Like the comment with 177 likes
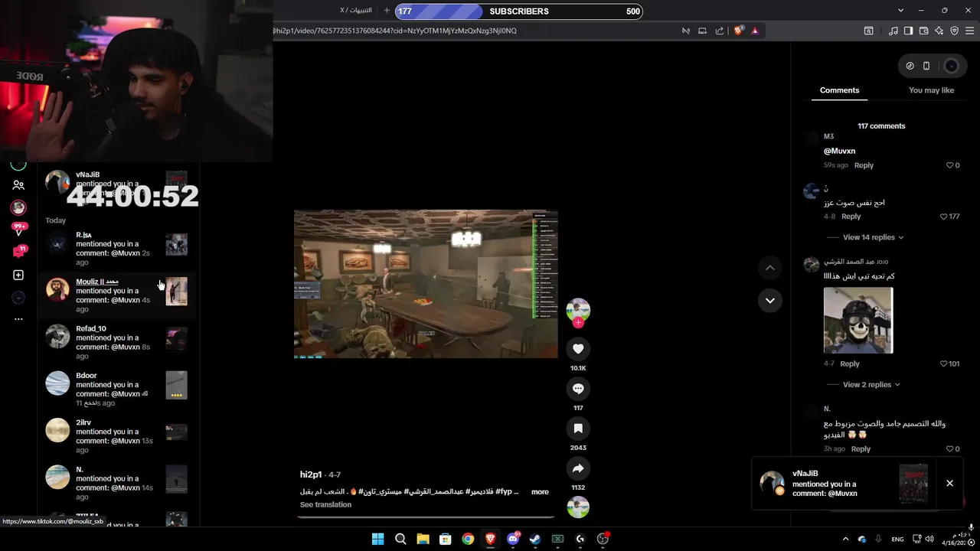Image resolution: width=980 pixels, height=551 pixels. click(944, 217)
